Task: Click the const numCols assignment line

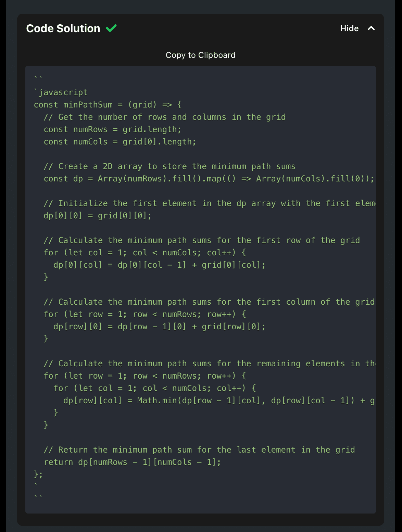Action: (120, 142)
